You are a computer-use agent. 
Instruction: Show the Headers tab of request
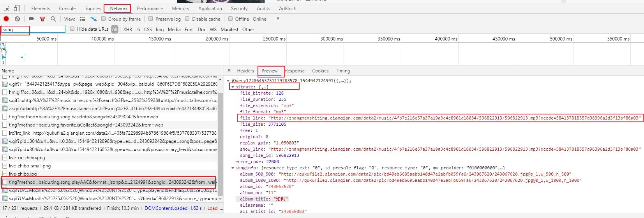[245, 70]
